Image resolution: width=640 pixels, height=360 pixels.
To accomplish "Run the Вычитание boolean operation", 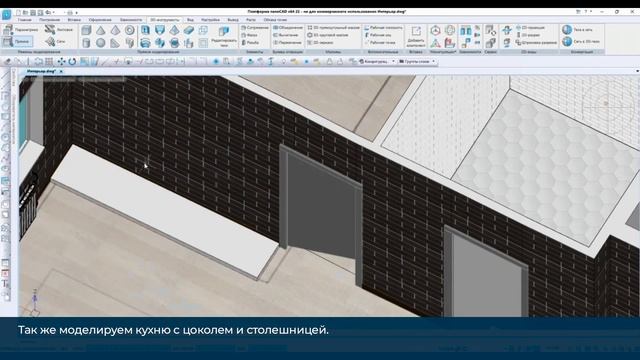I will pos(286,35).
